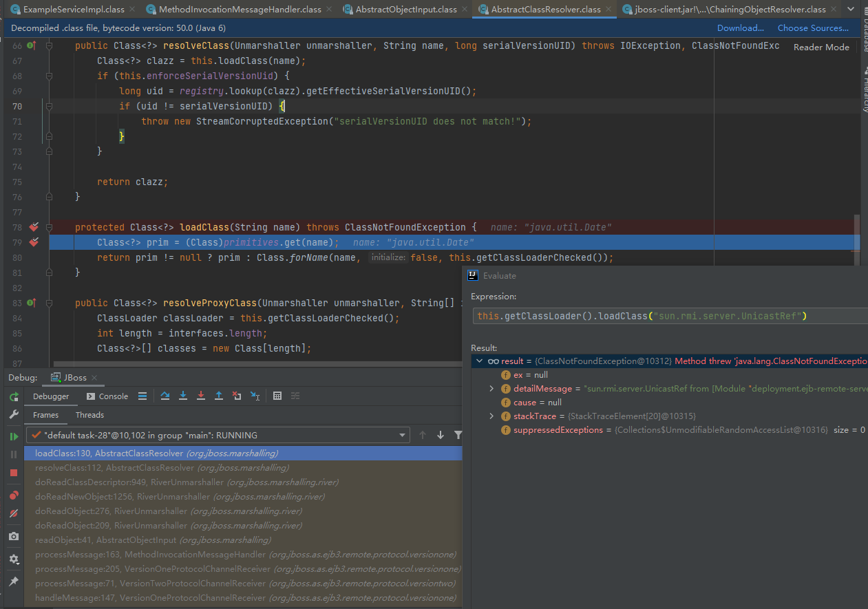This screenshot has width=868, height=609.
Task: Toggle the breakpoint on line 79
Action: (x=34, y=242)
